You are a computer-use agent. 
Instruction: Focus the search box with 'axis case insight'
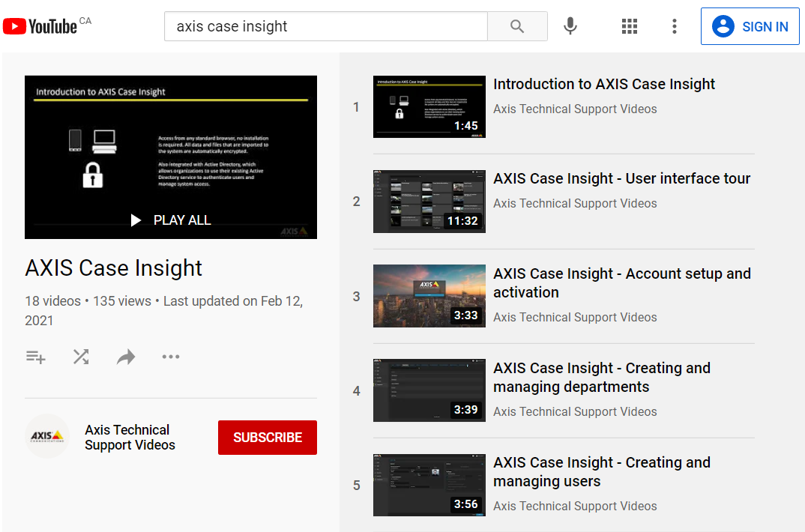(x=325, y=26)
